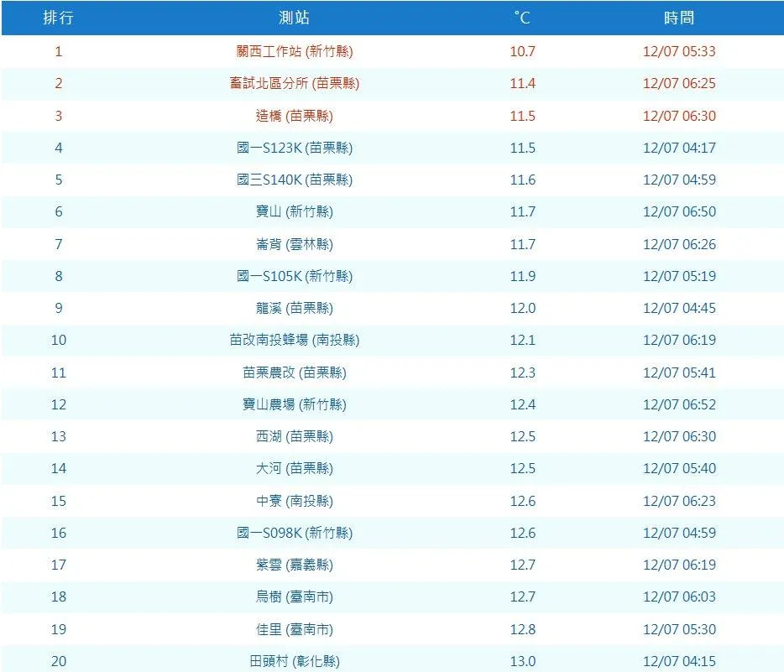Click station 大河 (苗栗縣)
The image size is (784, 672).
[x=295, y=469]
